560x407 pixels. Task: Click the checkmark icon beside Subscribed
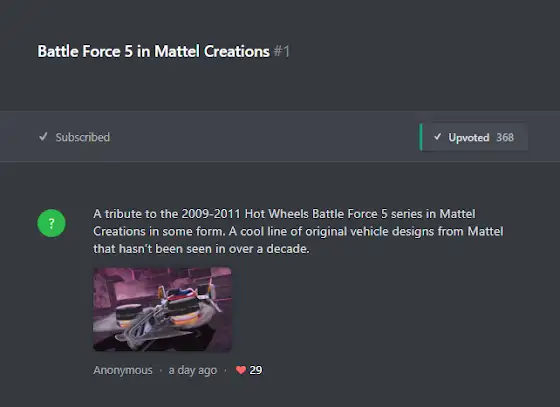[x=43, y=137]
